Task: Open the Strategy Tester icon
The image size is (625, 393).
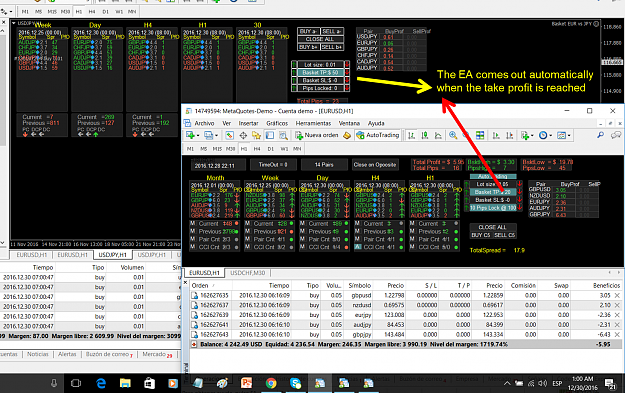Action: [283, 136]
